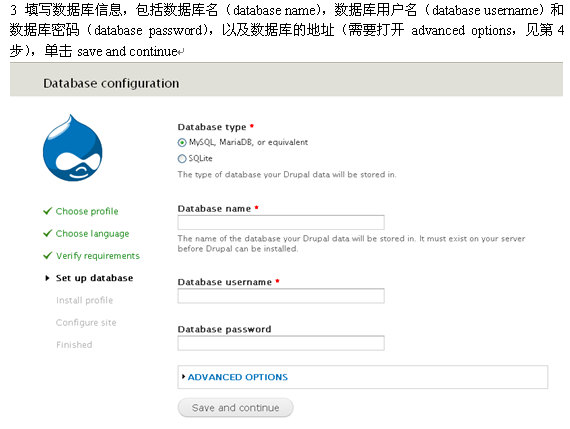Image resolution: width=570 pixels, height=429 pixels.
Task: Click the Configure site step
Action: coord(86,322)
